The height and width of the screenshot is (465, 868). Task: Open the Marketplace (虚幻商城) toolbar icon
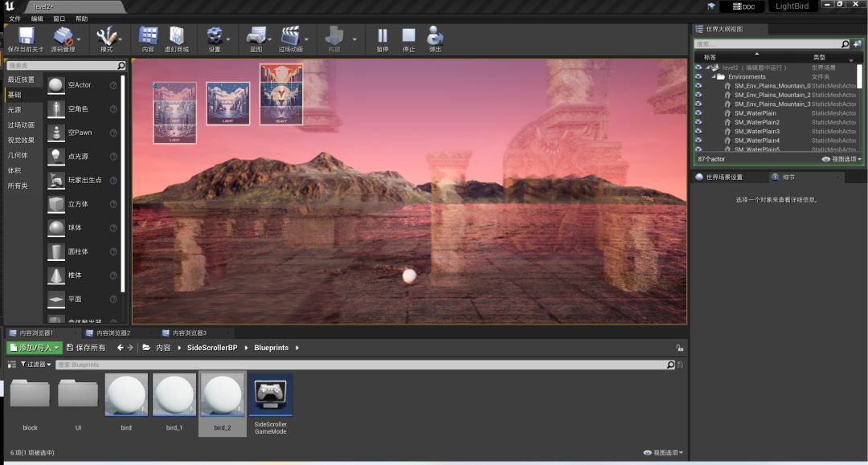coord(176,35)
